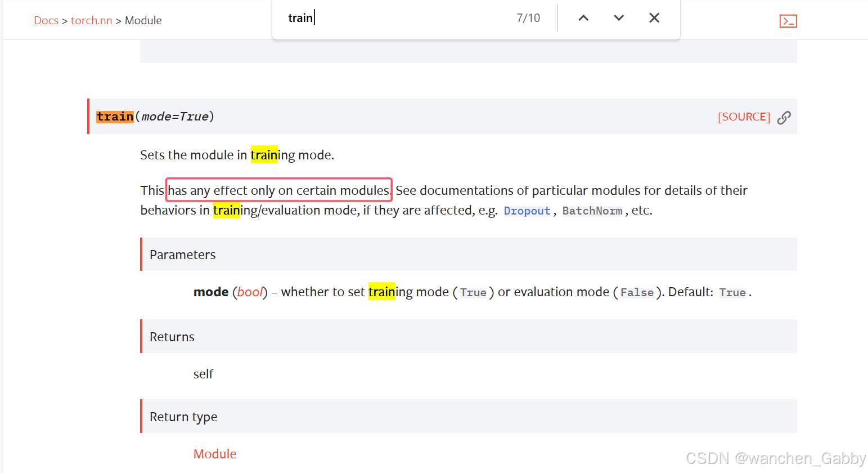Click the 'self' return value text
868x473 pixels.
[204, 374]
